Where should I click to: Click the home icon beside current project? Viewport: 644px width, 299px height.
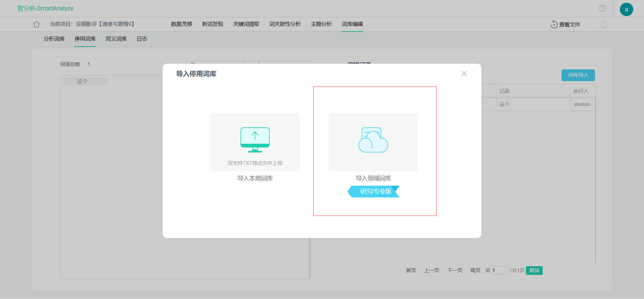(37, 24)
